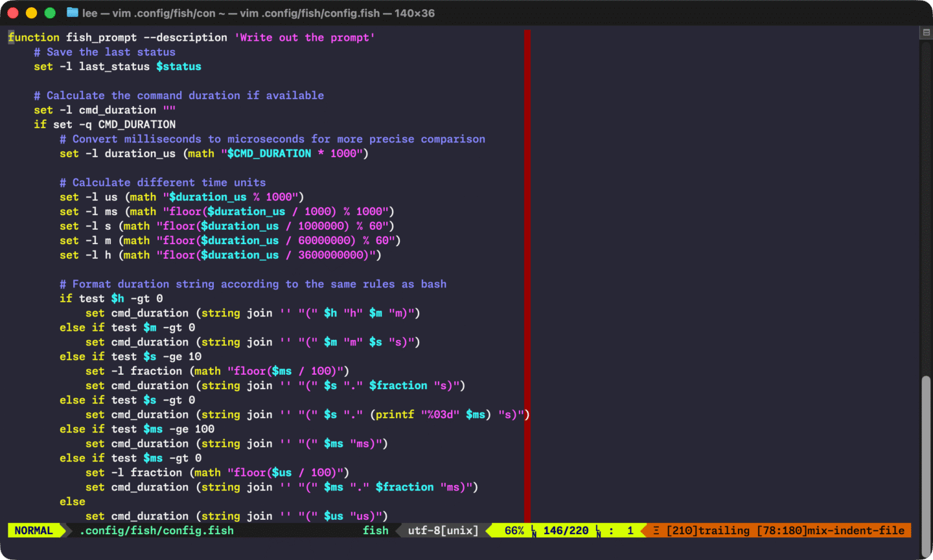Click the fraction line with 'floor($us / 100)'
The image size is (933, 560).
[x=217, y=473]
